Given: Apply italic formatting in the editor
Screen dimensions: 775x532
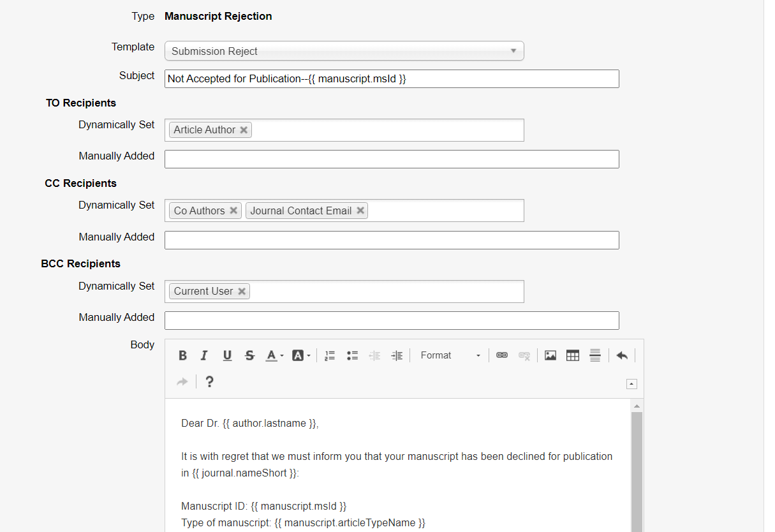Looking at the screenshot, I should (204, 356).
